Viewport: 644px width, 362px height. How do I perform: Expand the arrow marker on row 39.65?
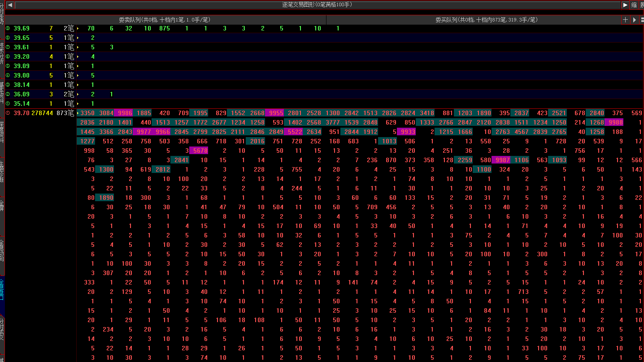pos(78,38)
